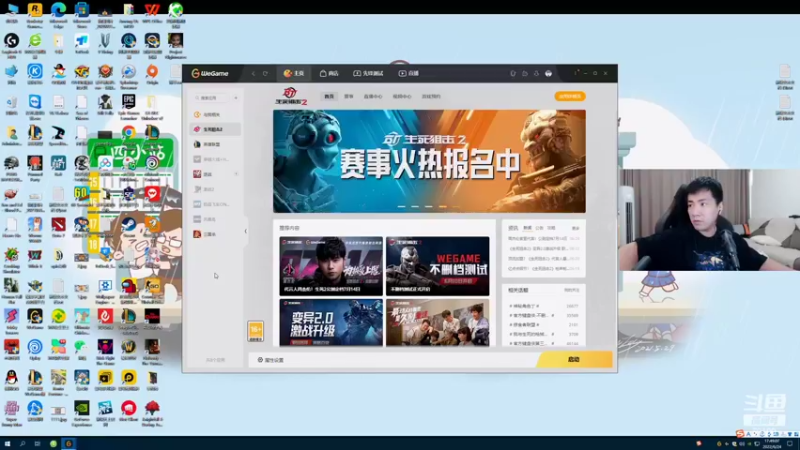The height and width of the screenshot is (450, 800).
Task: Click the 生死狙击2 game logo above the banner
Action: click(291, 96)
